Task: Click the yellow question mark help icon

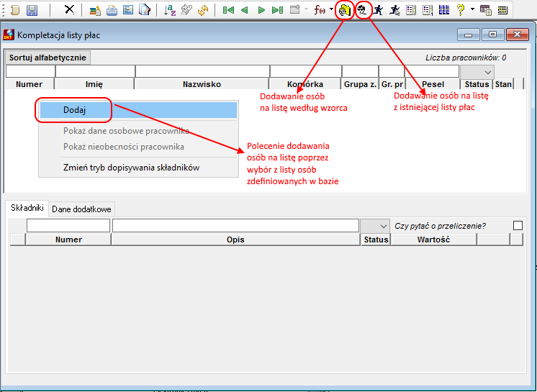Action: point(461,10)
